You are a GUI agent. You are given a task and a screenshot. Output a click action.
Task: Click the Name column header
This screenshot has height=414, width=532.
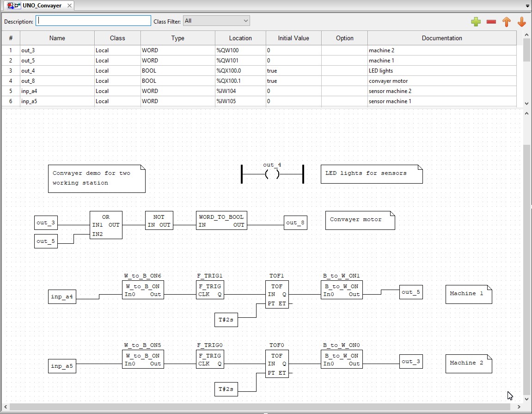[57, 38]
